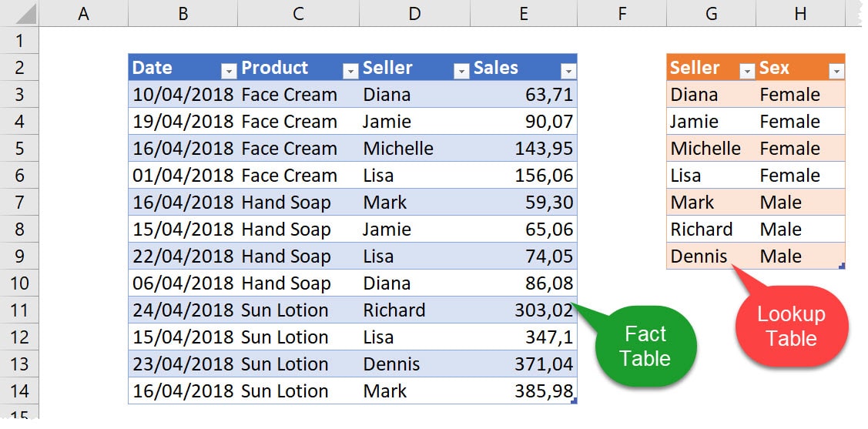Select the cell with date 24/04/2018
The width and height of the screenshot is (868, 429).
183,310
